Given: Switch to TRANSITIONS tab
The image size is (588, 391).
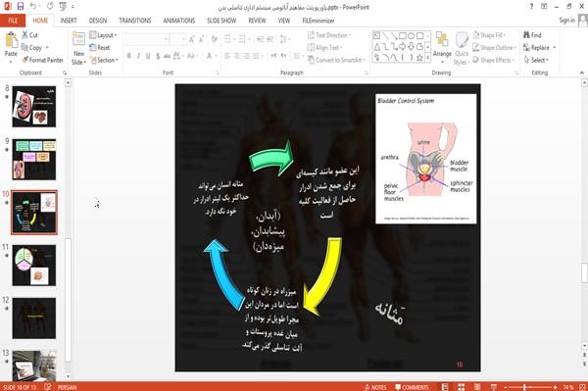Looking at the screenshot, I should [135, 21].
